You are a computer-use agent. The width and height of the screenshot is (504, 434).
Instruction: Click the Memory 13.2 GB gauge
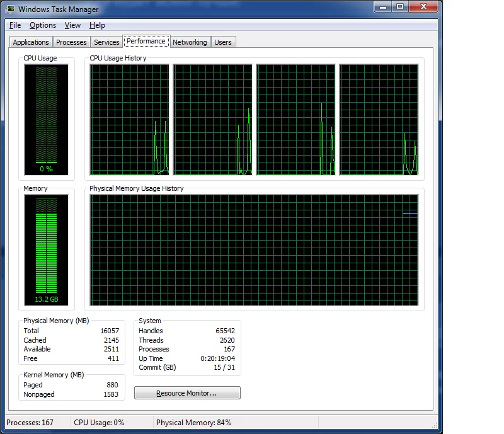(x=46, y=250)
